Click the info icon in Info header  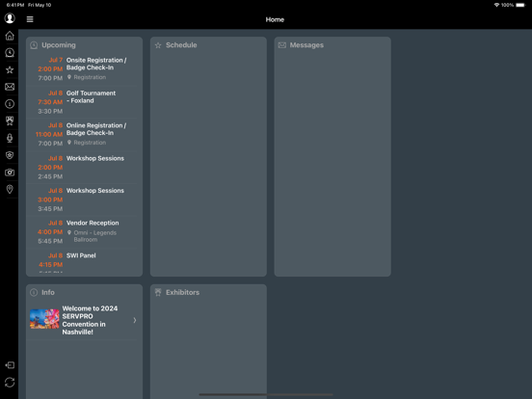coord(34,292)
